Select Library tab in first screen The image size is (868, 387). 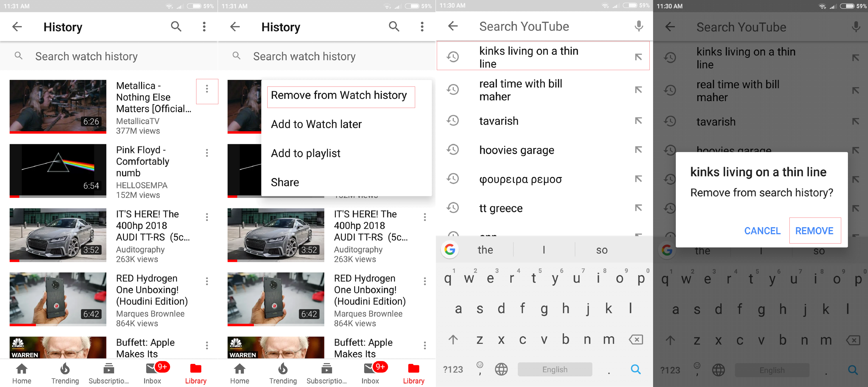click(196, 374)
